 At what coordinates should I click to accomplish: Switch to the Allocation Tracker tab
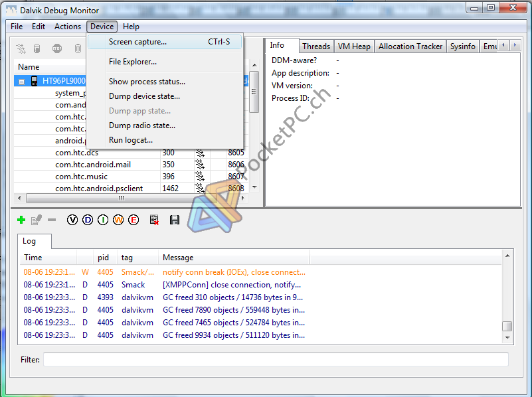(410, 46)
